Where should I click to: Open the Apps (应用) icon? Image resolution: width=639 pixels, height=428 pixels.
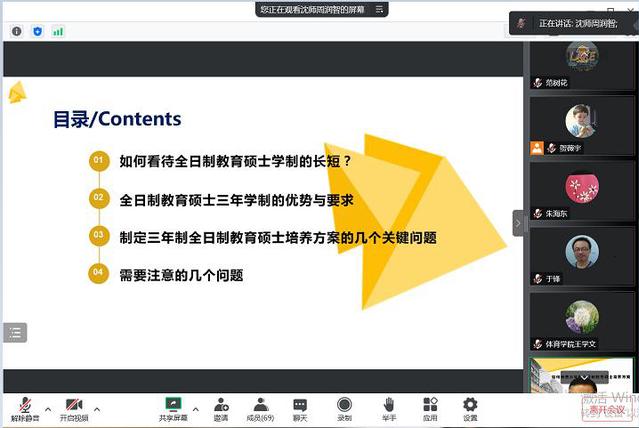point(430,408)
